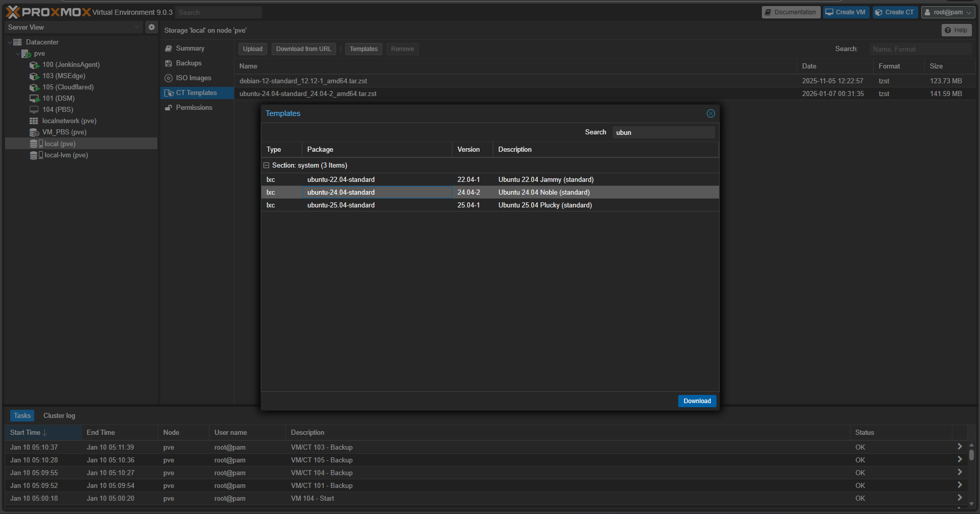980x514 pixels.
Task: Open details arrow for VM/CT 105 Backup task
Action: (960, 459)
